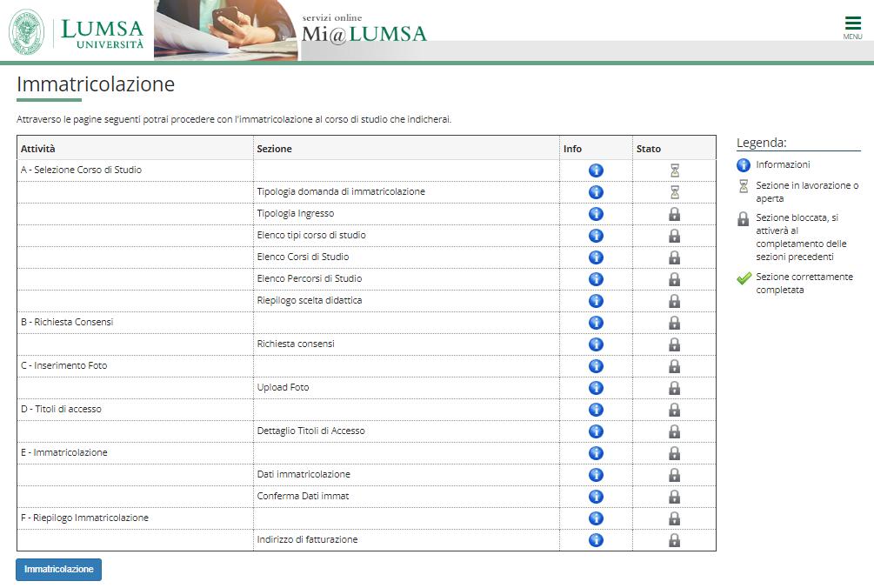Viewport: 874px width, 588px height.
Task: Click lock status icon of Elenco tipi corso di studio
Action: point(675,236)
